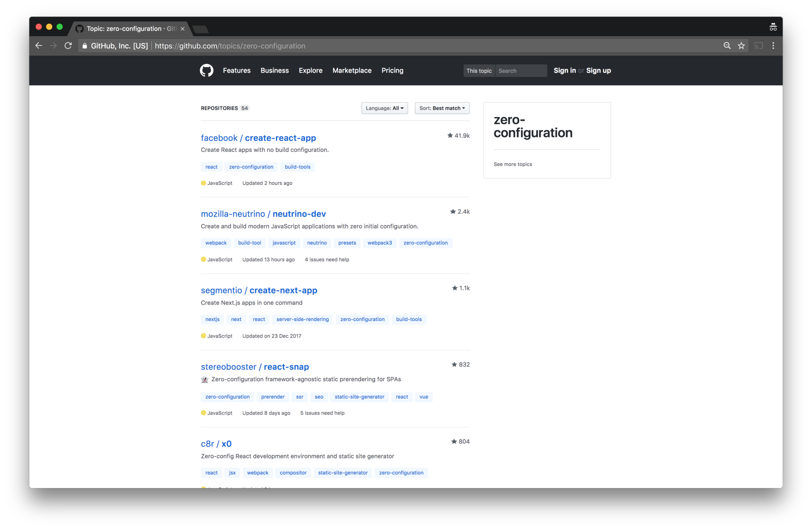Viewport: 812px width, 530px height.
Task: Click the webpack3 topic tag
Action: pos(379,243)
